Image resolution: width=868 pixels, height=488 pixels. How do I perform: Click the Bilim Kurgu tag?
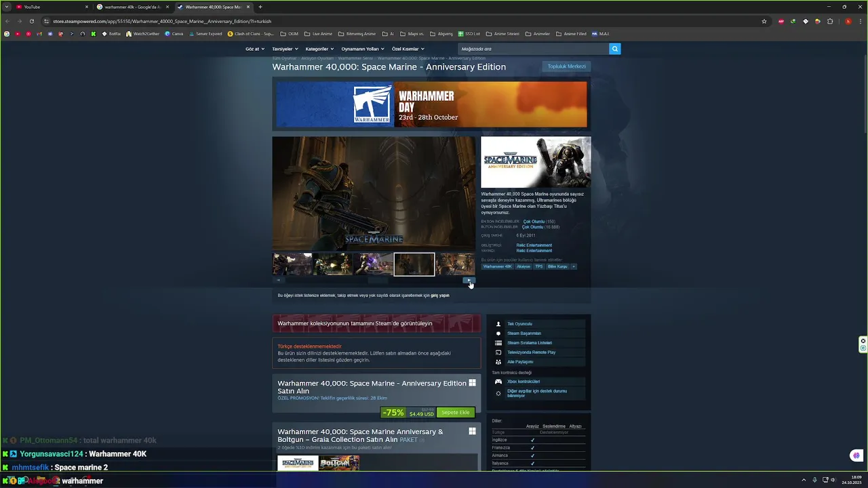tap(557, 266)
